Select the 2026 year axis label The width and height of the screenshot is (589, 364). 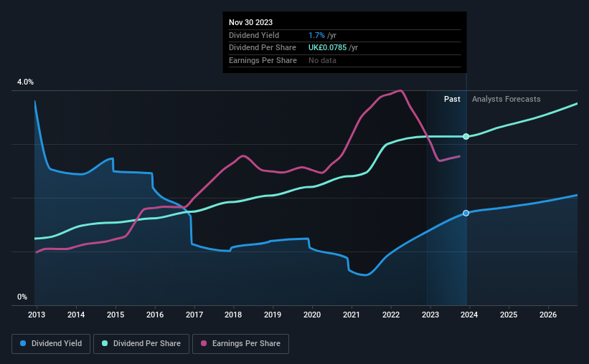[x=548, y=315]
